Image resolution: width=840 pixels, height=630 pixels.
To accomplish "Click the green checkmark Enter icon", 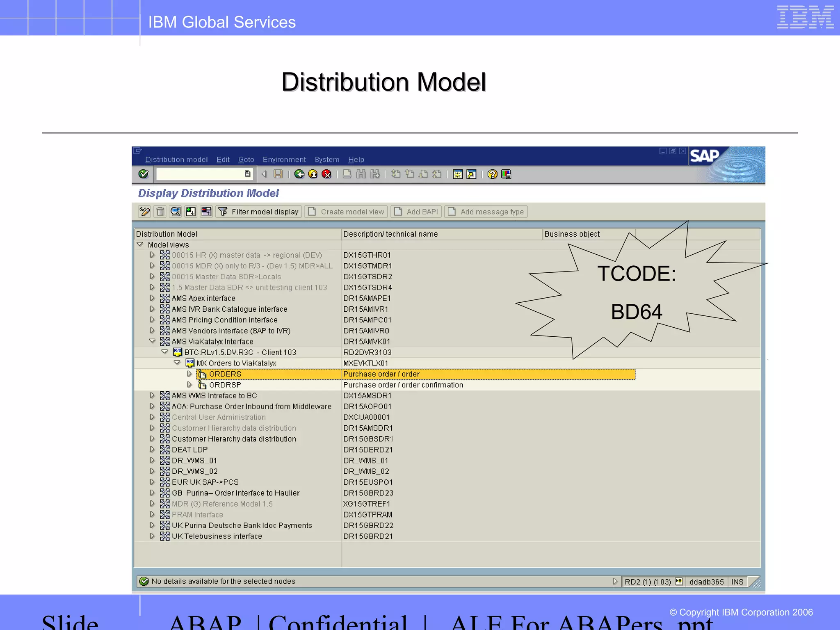I will (144, 174).
